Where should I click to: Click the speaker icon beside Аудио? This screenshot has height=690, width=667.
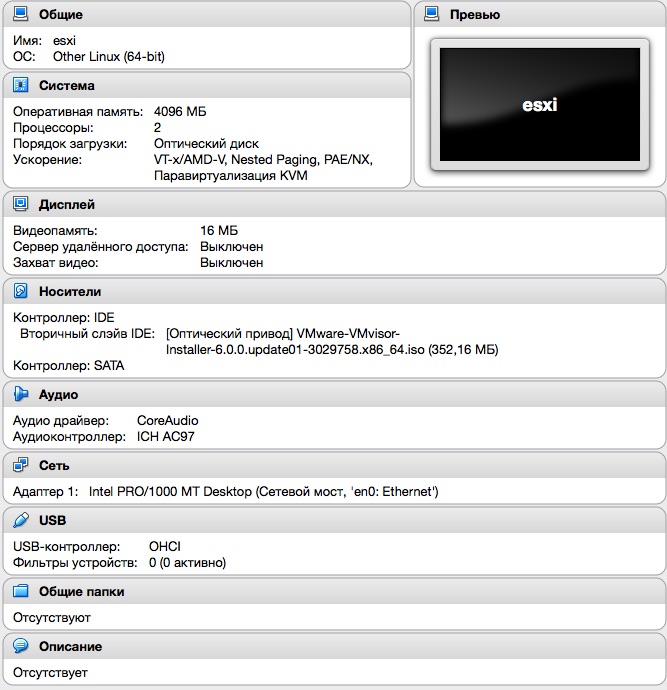[x=20, y=395]
